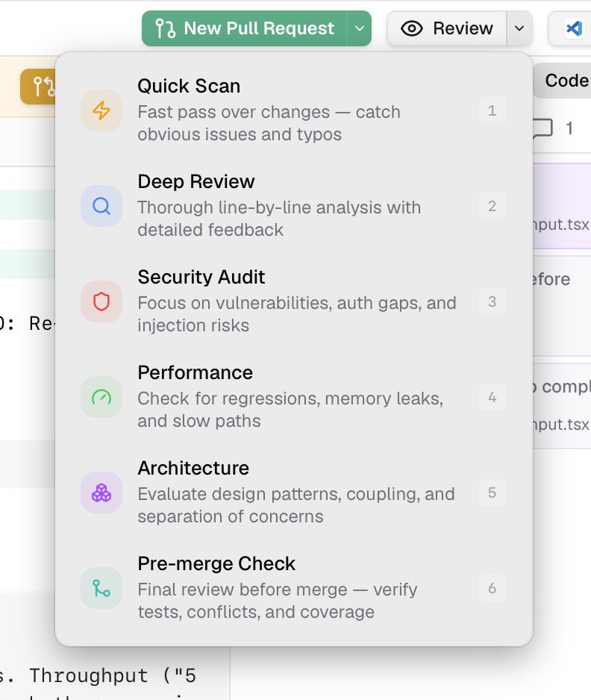Click the pull request icon in the green button

click(x=165, y=28)
